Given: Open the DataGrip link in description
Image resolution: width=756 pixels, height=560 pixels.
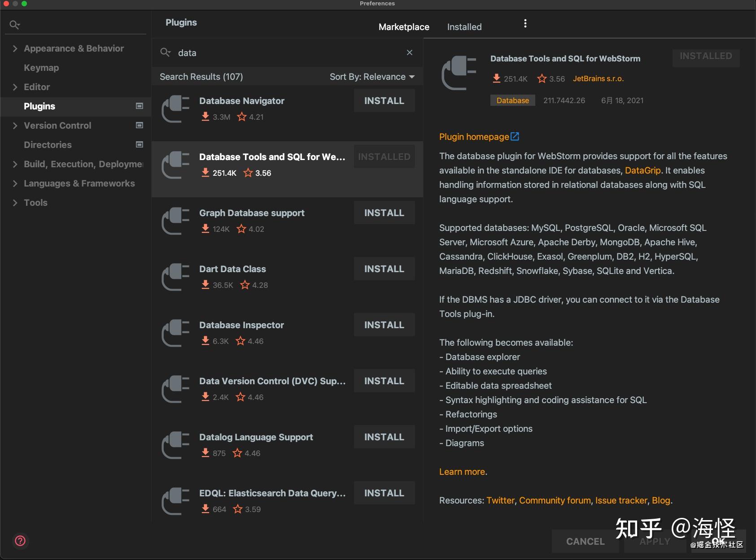Looking at the screenshot, I should coord(642,170).
